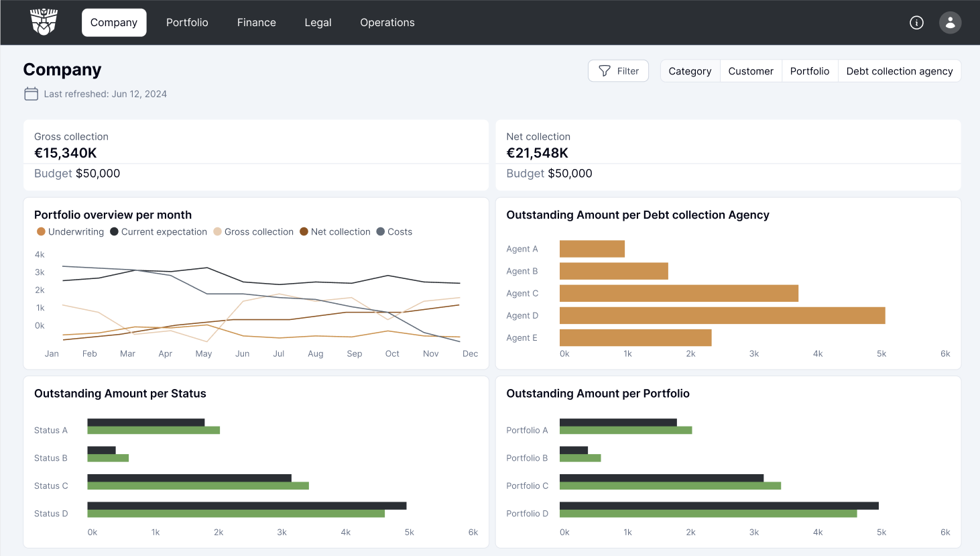Click the Net collection value €21,548K
The image size is (980, 556).
click(538, 153)
